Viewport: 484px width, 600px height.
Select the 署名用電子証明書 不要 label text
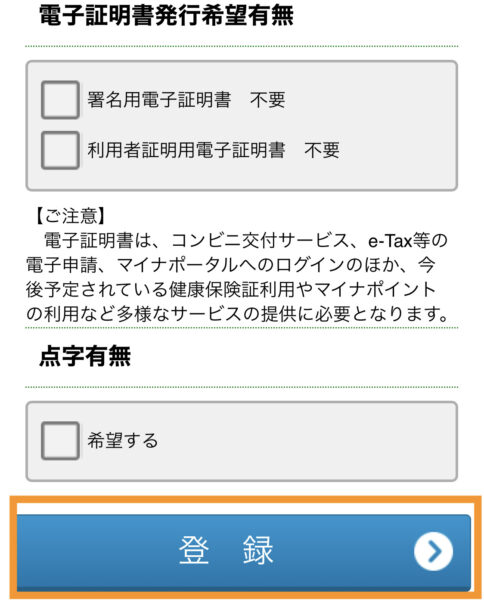coord(186,100)
